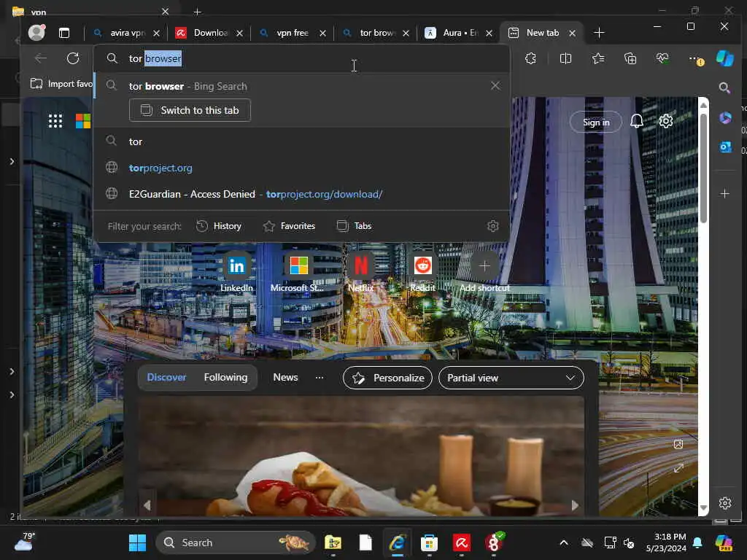Viewport: 747px width, 560px height.
Task: Click the taskbar Search box
Action: [236, 542]
